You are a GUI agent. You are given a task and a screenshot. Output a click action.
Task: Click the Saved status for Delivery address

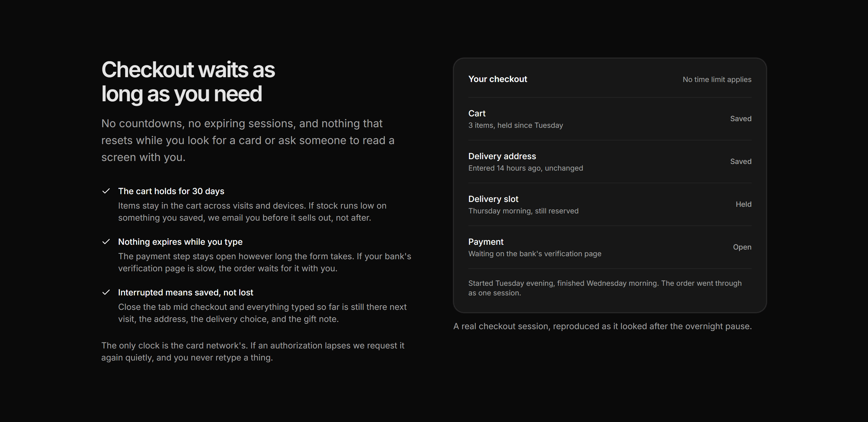(x=741, y=162)
